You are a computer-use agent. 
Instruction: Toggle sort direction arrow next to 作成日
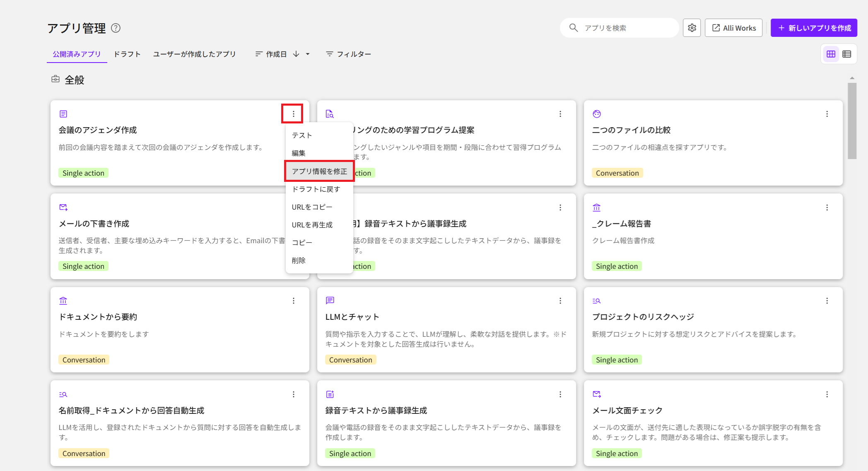296,54
